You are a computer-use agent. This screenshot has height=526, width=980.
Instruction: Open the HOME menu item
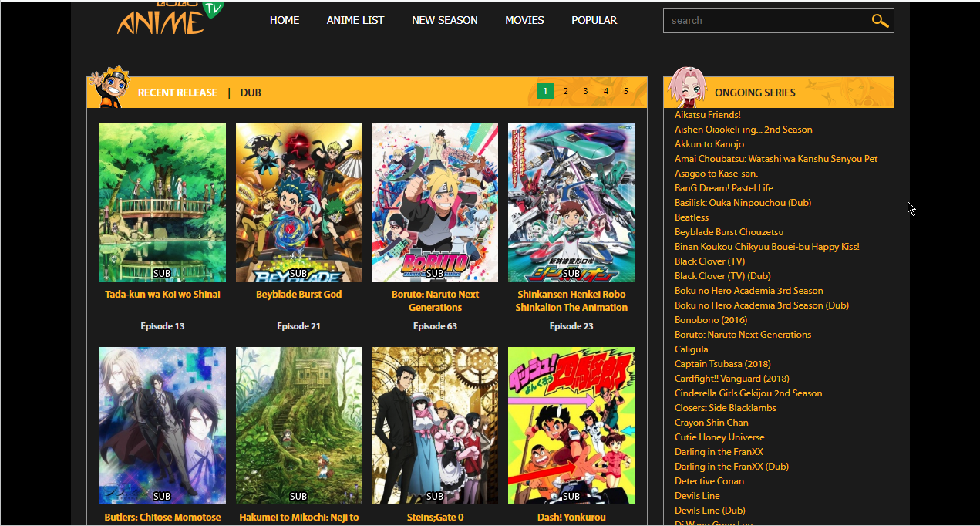[285, 20]
